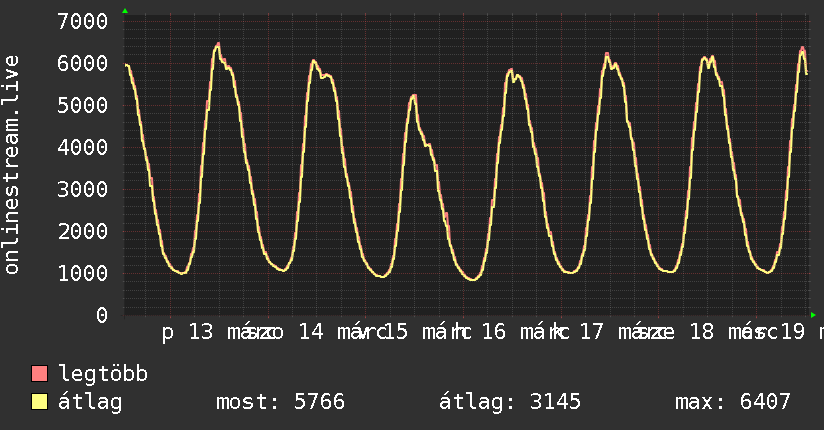Select the 15 date label on x-axis
The image size is (824, 430).
tap(396, 333)
